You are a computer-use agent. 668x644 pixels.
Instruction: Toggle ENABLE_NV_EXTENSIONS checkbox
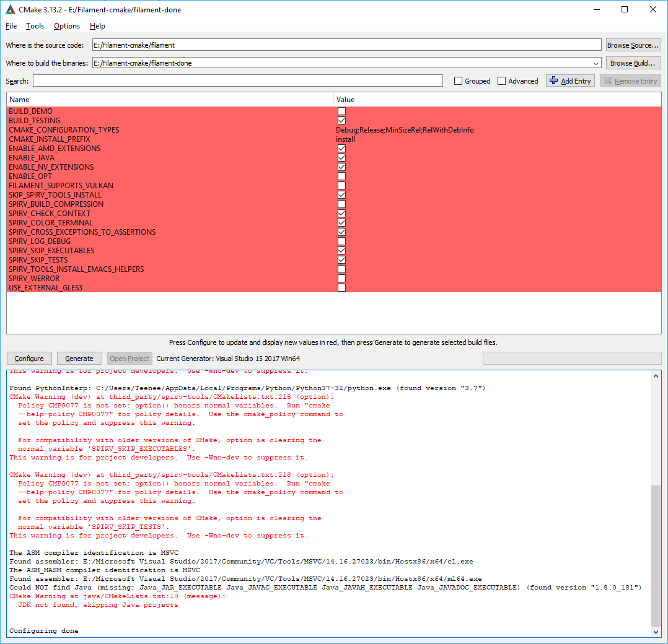tap(341, 167)
